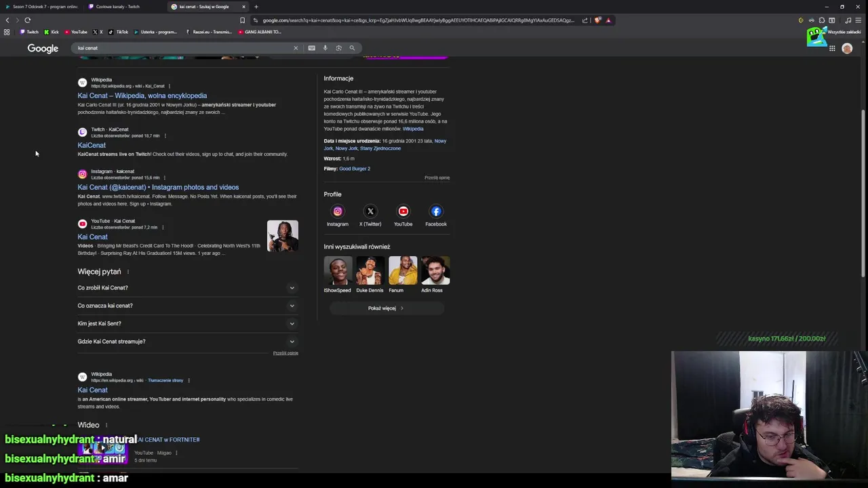Search by image with the lens icon

338,48
